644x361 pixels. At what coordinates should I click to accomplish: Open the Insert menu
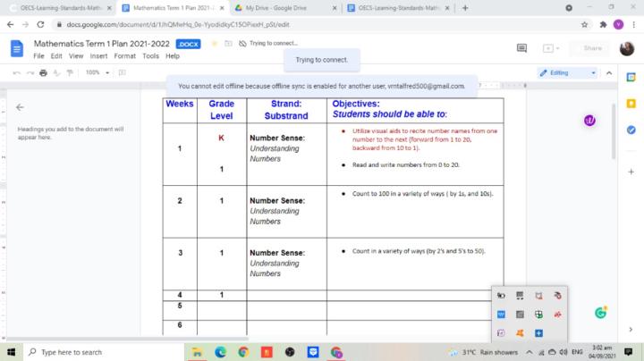pos(98,56)
